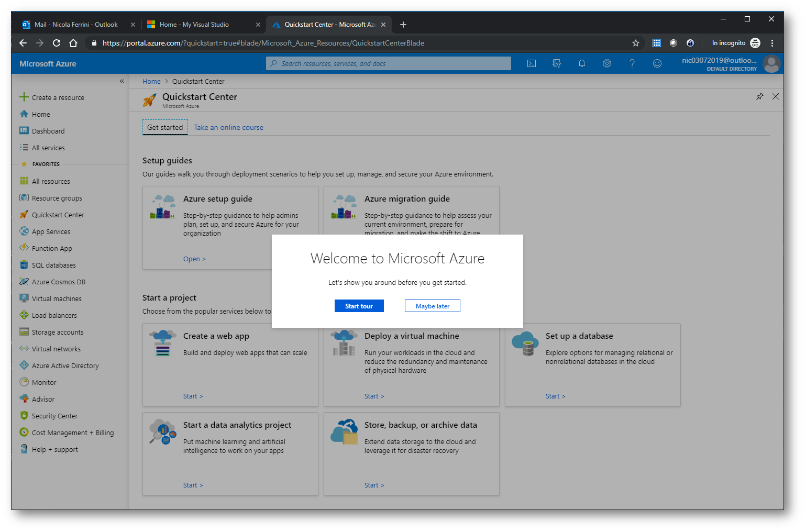Click the Azure search resources box
The image size is (806, 532).
[389, 63]
